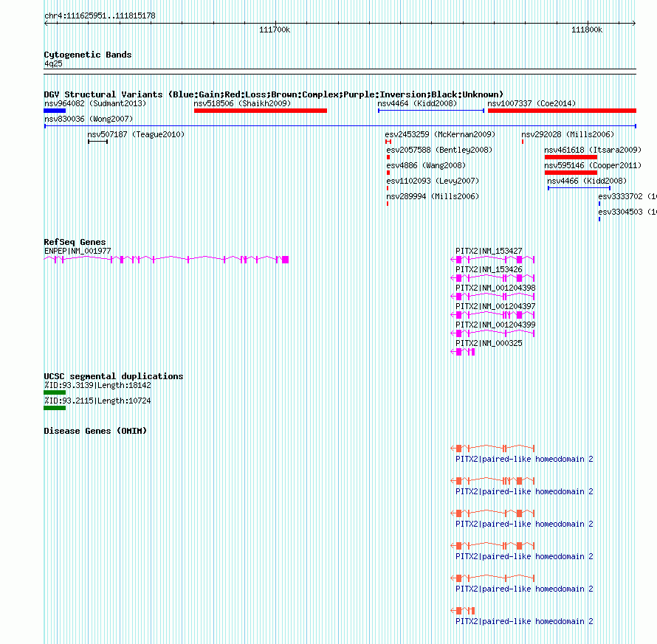
Task: Select the nsv518506 (Shaikh2009) red loss bar
Action: tap(260, 111)
